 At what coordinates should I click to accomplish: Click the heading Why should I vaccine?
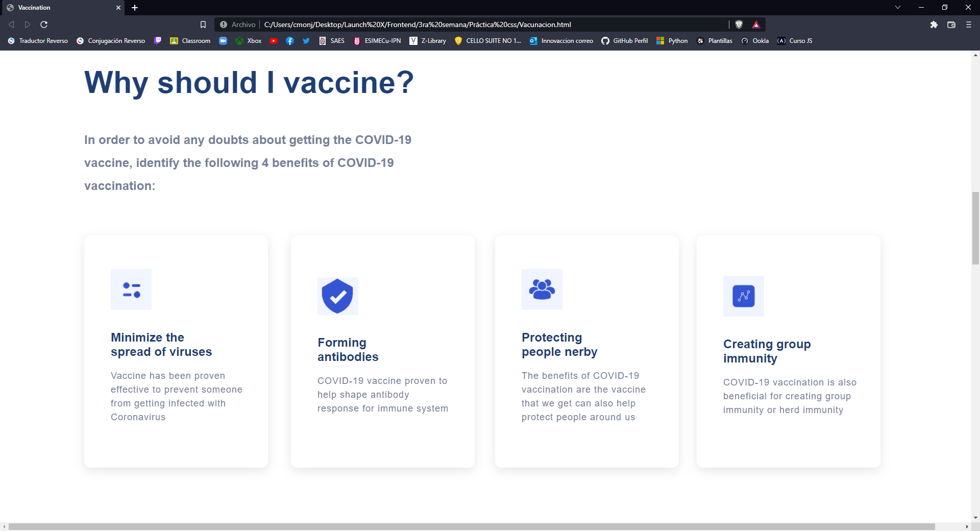249,82
